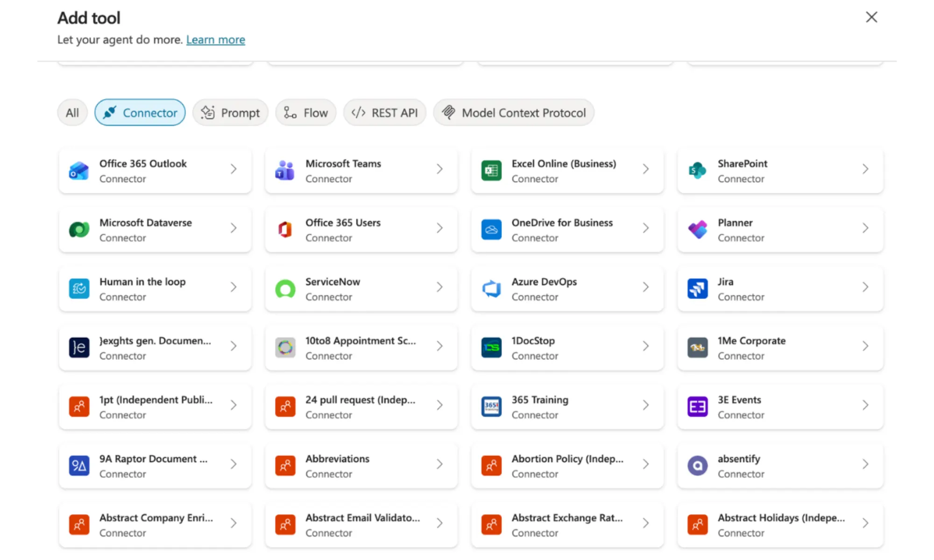
Task: Expand the Azure DevOps chevron
Action: point(646,287)
